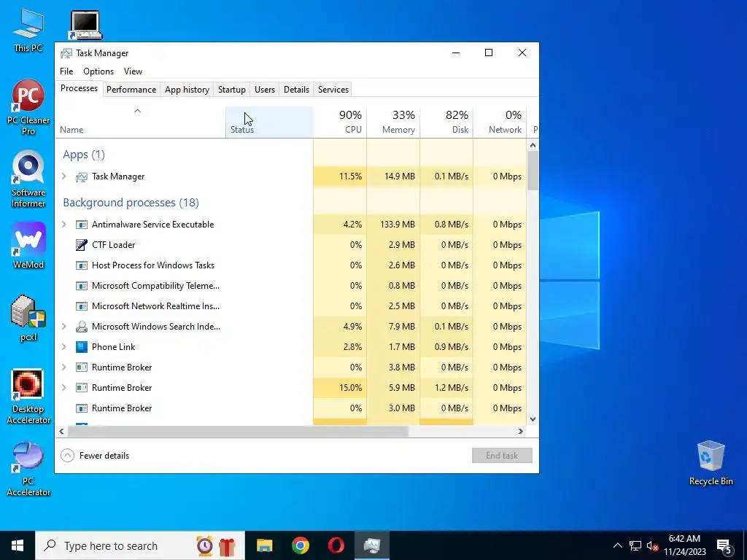Image resolution: width=747 pixels, height=560 pixels.
Task: Click the Windows Start button
Action: pos(18,545)
